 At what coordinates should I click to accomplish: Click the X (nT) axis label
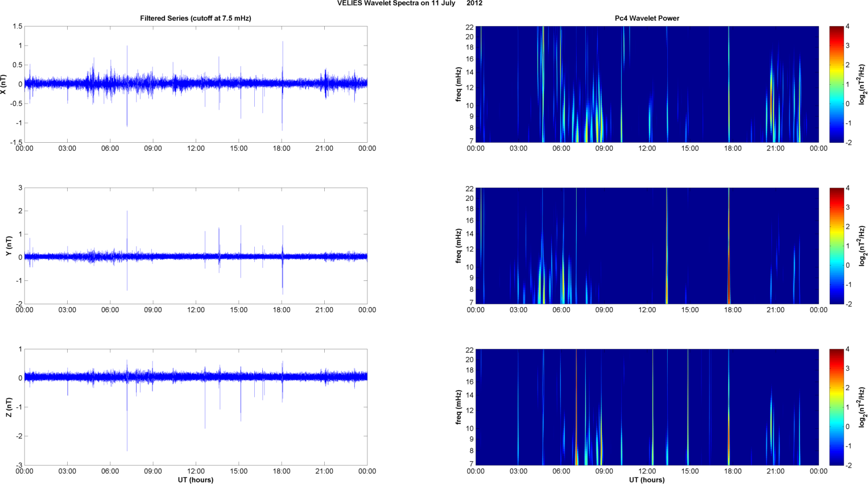(4, 84)
